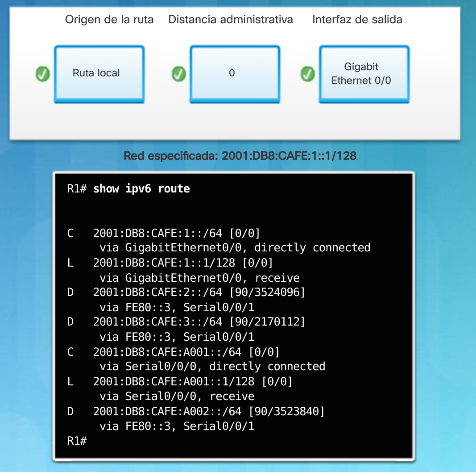This screenshot has height=472, width=476.
Task: Click the green checkmark beside the 0 box
Action: click(x=179, y=74)
